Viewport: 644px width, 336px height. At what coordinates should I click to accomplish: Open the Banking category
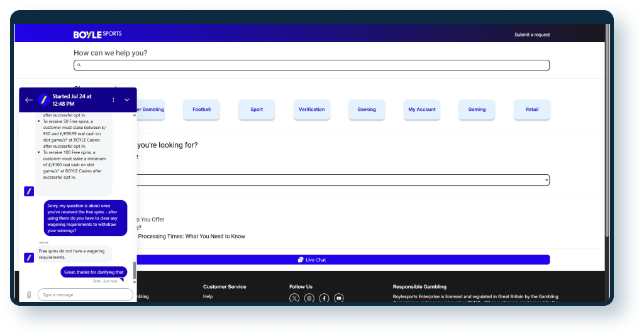(x=367, y=109)
